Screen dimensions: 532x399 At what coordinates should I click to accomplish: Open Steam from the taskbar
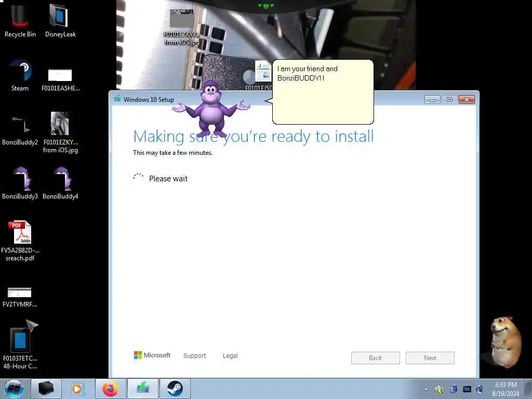click(x=175, y=389)
